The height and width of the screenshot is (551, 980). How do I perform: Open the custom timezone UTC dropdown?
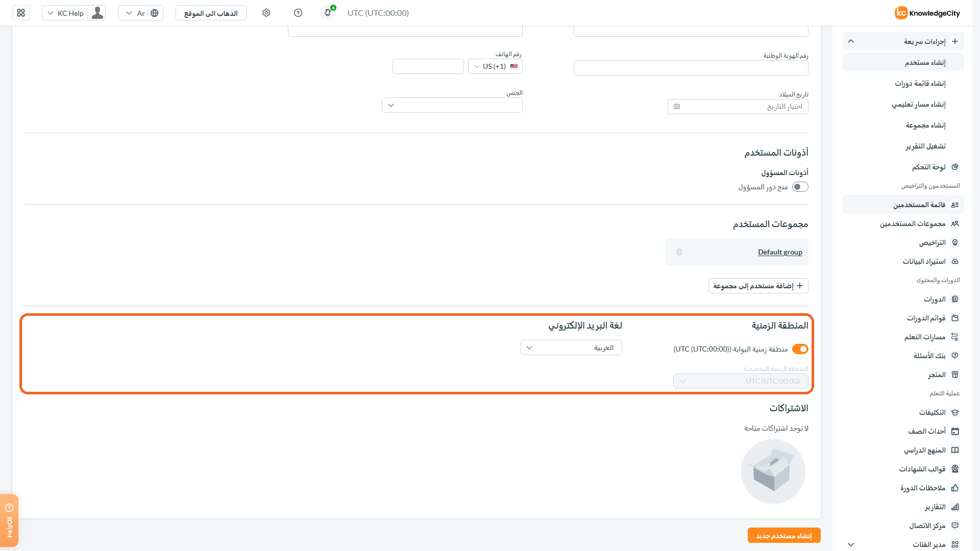741,381
